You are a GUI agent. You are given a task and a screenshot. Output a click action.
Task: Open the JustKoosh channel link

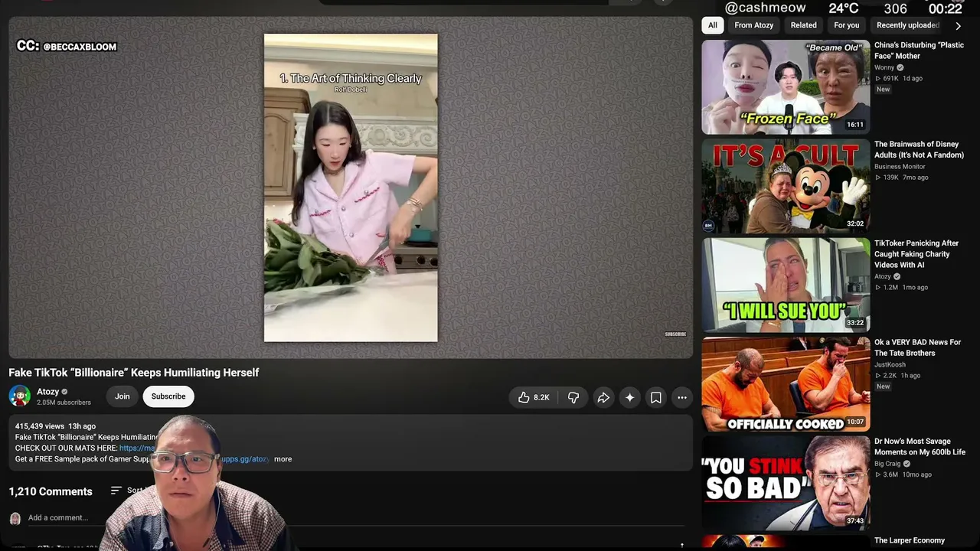[890, 365]
